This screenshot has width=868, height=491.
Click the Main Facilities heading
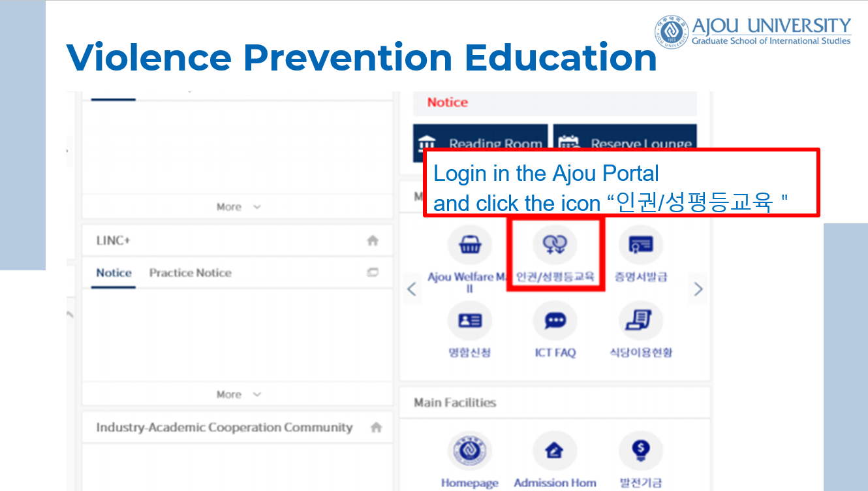pos(455,403)
